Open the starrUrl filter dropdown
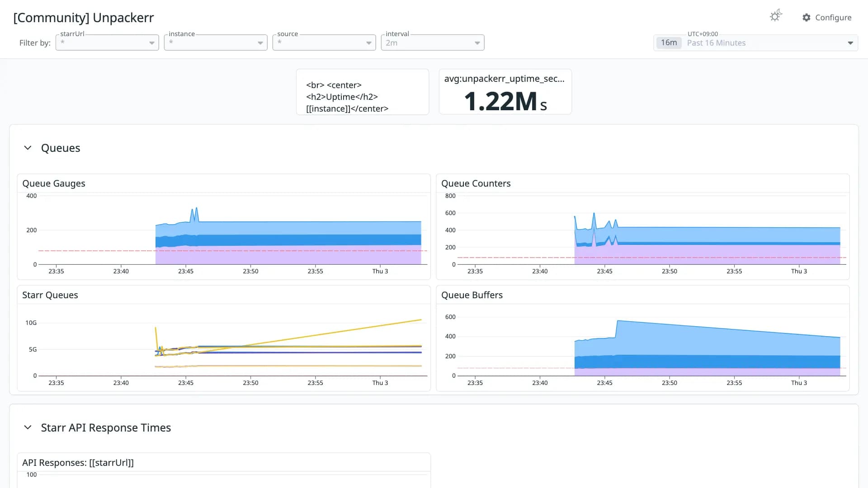 pyautogui.click(x=107, y=42)
